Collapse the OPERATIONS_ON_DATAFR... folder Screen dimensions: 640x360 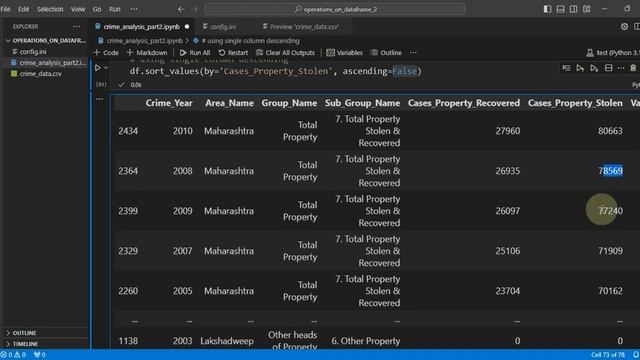(45, 40)
